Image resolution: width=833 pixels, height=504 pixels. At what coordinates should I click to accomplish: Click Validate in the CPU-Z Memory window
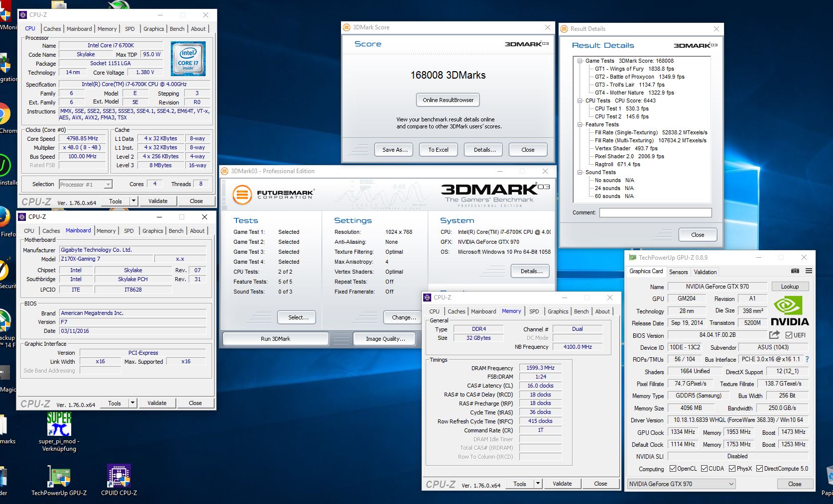click(x=562, y=484)
